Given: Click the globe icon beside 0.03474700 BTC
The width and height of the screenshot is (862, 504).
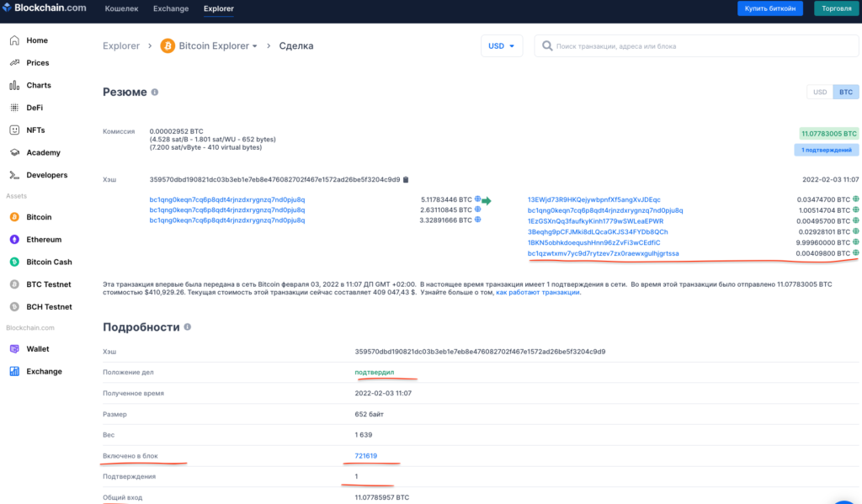Looking at the screenshot, I should [856, 199].
